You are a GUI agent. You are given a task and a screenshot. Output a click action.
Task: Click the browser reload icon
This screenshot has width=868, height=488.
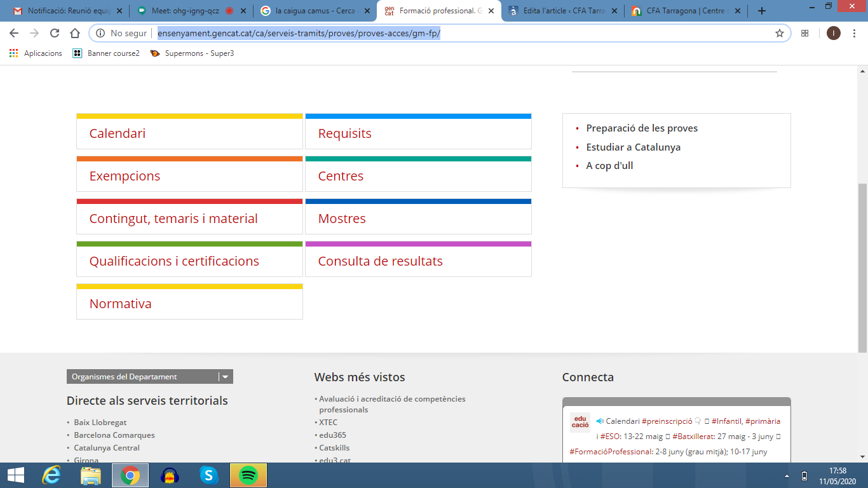coord(55,33)
